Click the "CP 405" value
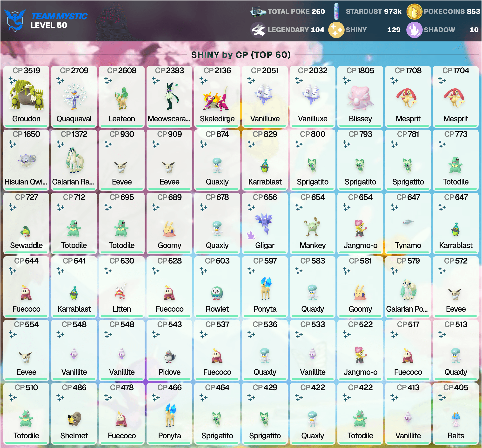 (x=456, y=388)
